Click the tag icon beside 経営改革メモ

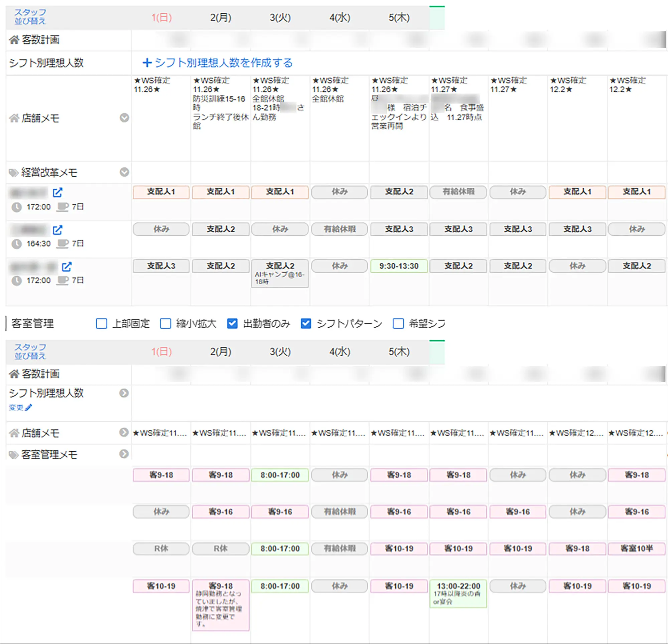coord(13,173)
